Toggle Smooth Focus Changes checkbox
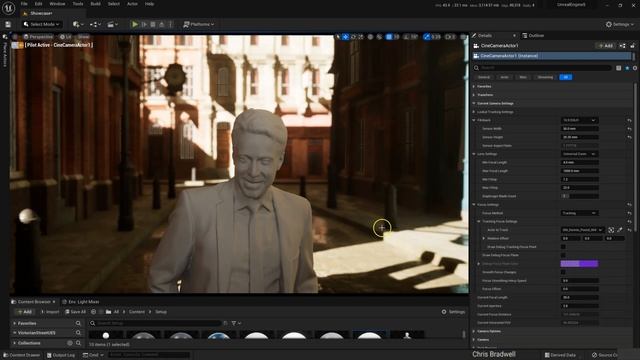640x360 pixels. tap(563, 272)
